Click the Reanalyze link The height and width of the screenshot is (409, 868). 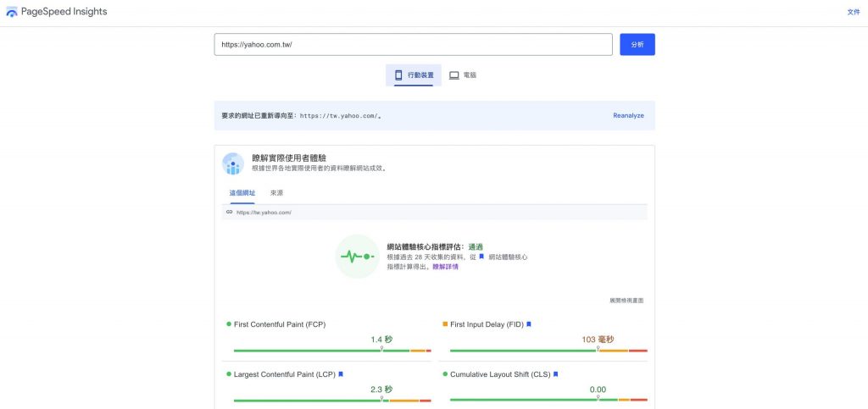tap(628, 115)
